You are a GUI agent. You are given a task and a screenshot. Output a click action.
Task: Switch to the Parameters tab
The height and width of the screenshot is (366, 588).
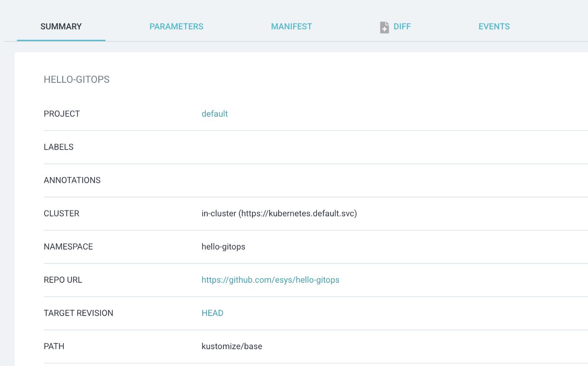pos(176,26)
